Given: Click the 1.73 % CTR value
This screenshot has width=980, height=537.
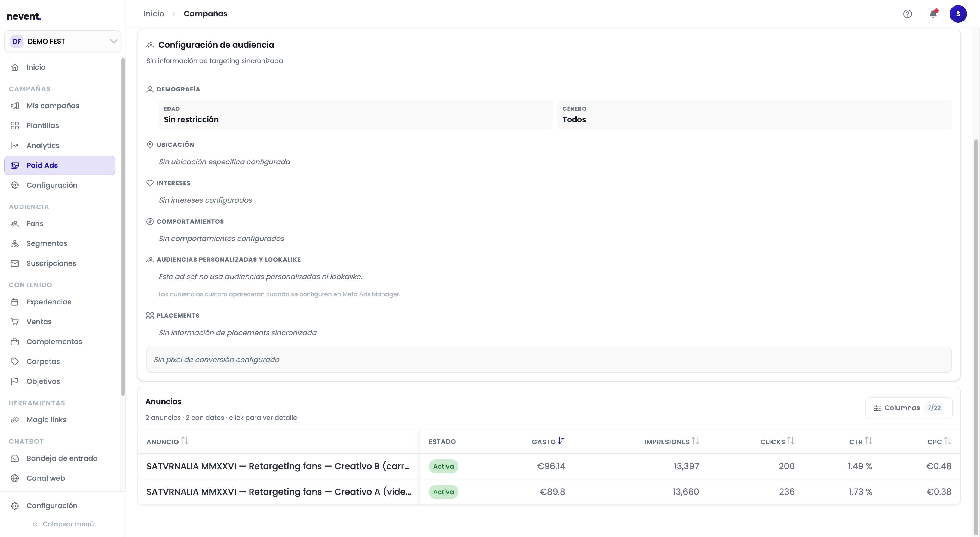Looking at the screenshot, I should click(x=860, y=492).
